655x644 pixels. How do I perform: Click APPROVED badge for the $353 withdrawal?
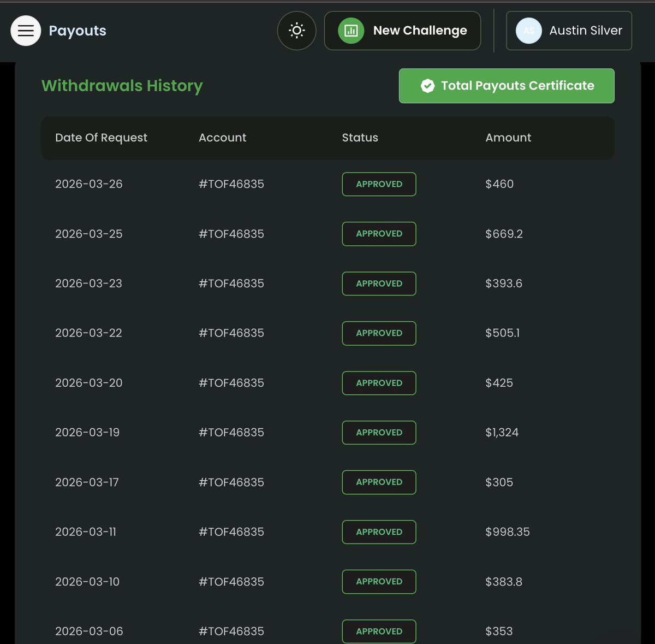[379, 631]
